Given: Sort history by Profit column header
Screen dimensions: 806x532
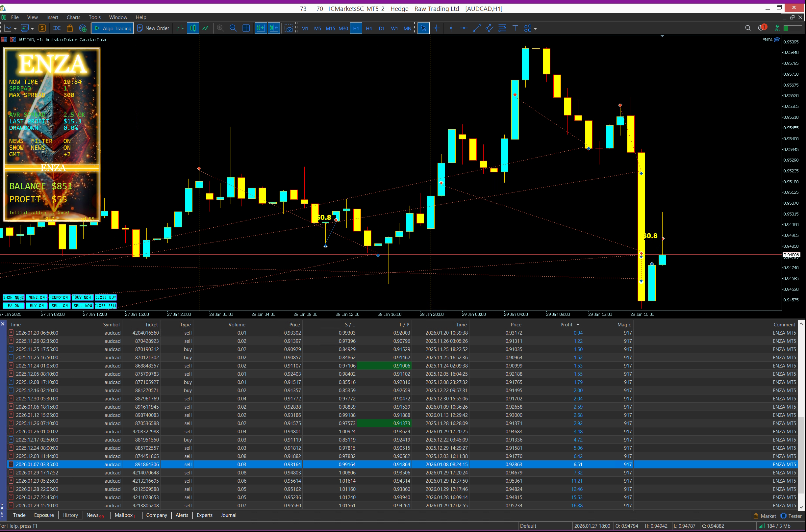Looking at the screenshot, I should [x=566, y=325].
